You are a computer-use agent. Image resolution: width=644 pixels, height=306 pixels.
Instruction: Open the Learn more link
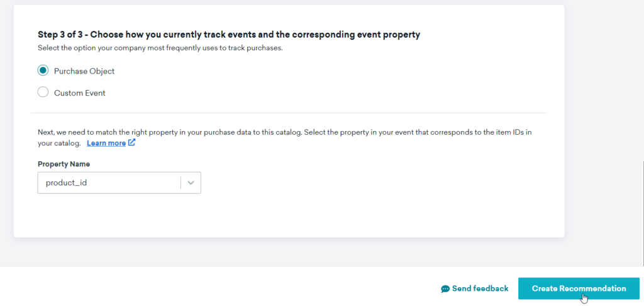coord(106,143)
